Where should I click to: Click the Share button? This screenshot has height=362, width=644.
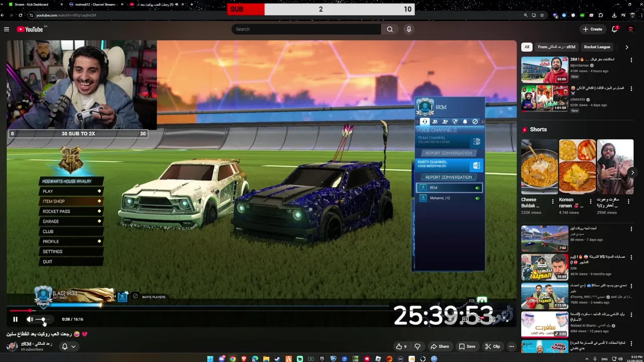(x=439, y=346)
